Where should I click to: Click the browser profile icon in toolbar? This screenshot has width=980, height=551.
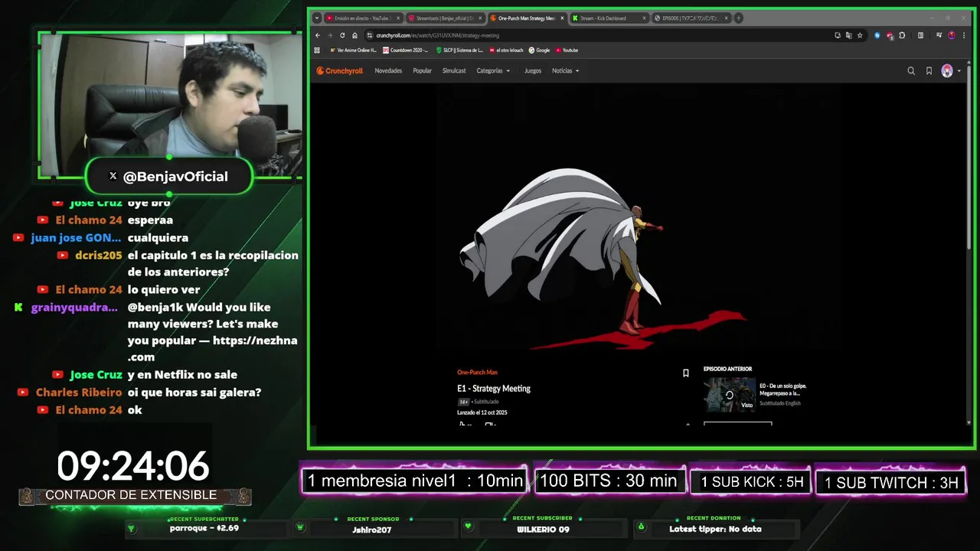pos(951,35)
